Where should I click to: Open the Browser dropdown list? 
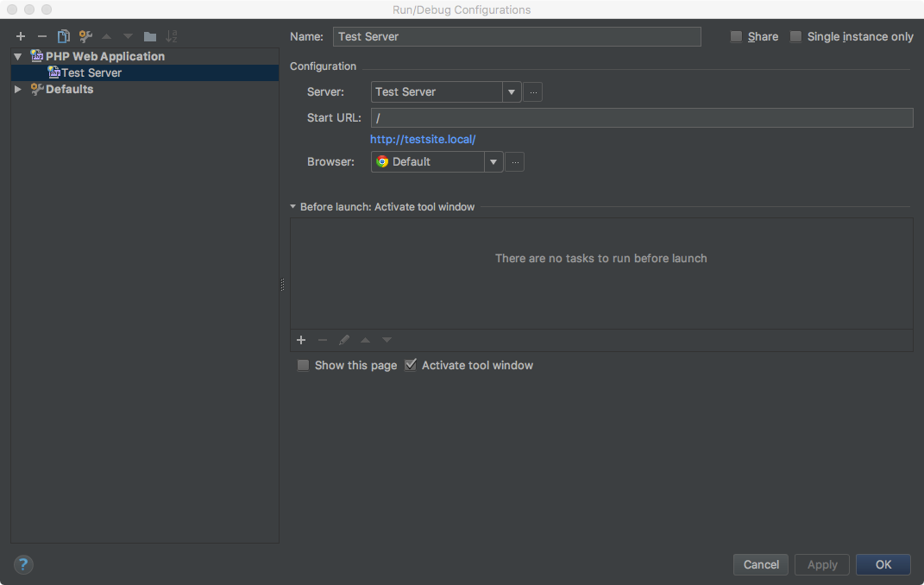(x=493, y=161)
